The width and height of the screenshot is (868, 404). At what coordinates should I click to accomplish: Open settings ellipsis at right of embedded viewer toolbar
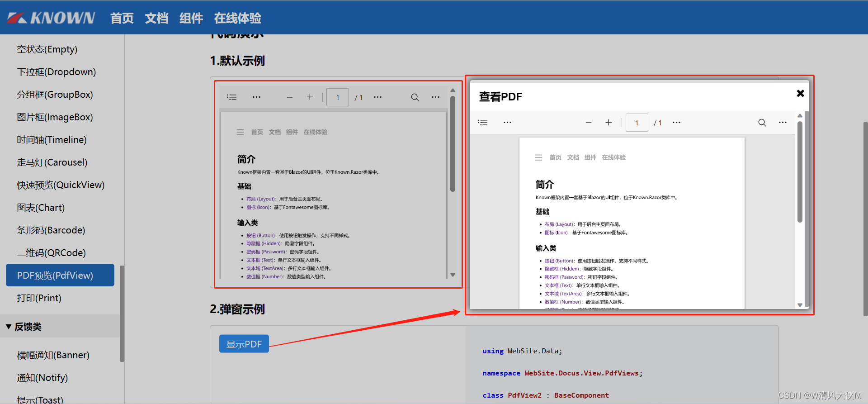[435, 97]
